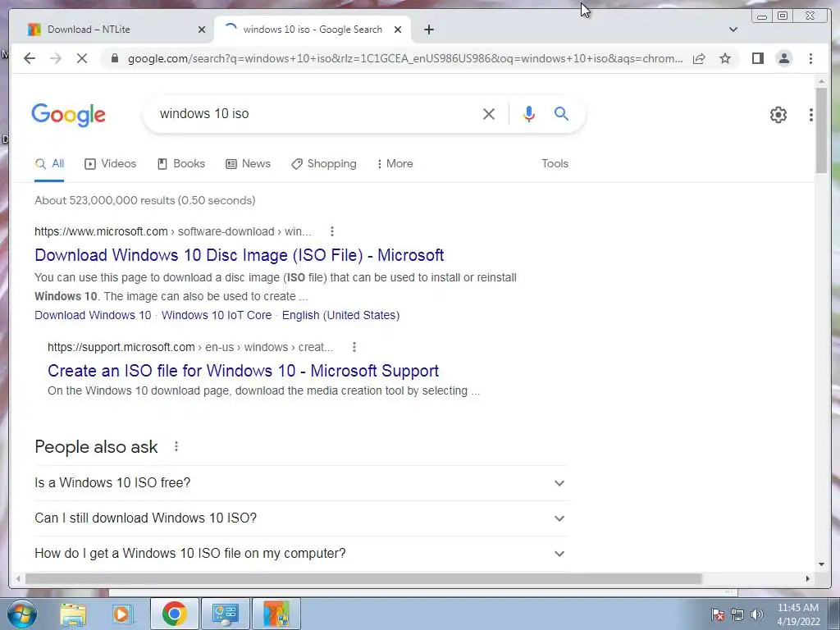Open Google quick settings gear
This screenshot has height=630, width=840.
(778, 115)
